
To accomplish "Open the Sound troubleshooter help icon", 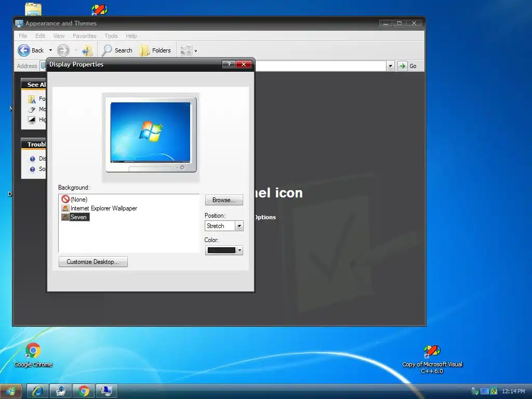I will pos(32,169).
